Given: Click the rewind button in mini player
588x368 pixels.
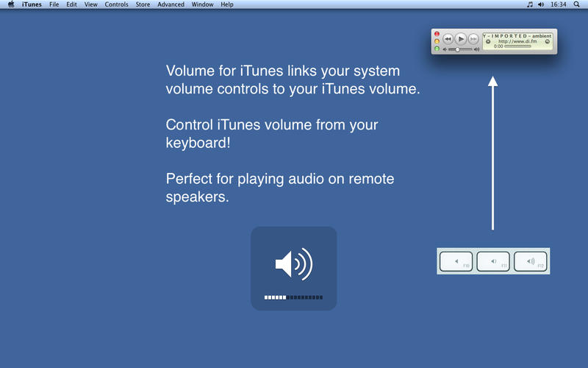Looking at the screenshot, I should coord(448,38).
